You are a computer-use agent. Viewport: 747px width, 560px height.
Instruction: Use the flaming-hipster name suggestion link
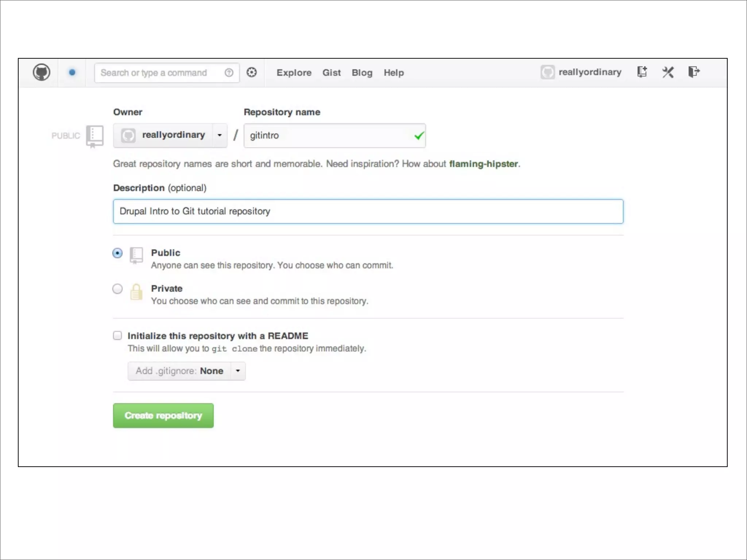(x=483, y=164)
